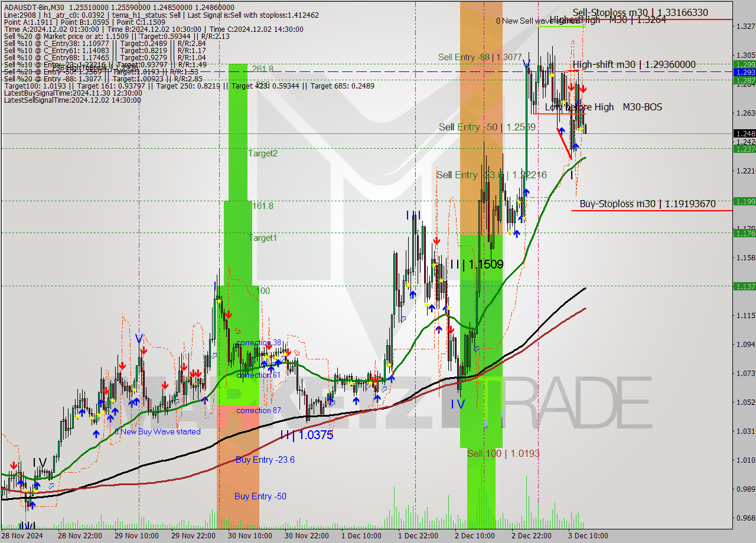Click the '28 Nov 2024' time axis label
Viewport: 756px width, 543px height.
[22, 536]
